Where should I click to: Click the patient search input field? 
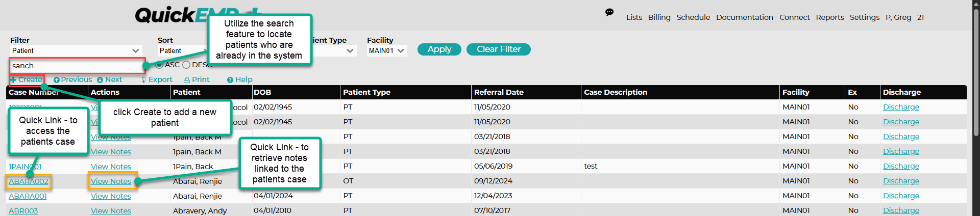point(77,66)
